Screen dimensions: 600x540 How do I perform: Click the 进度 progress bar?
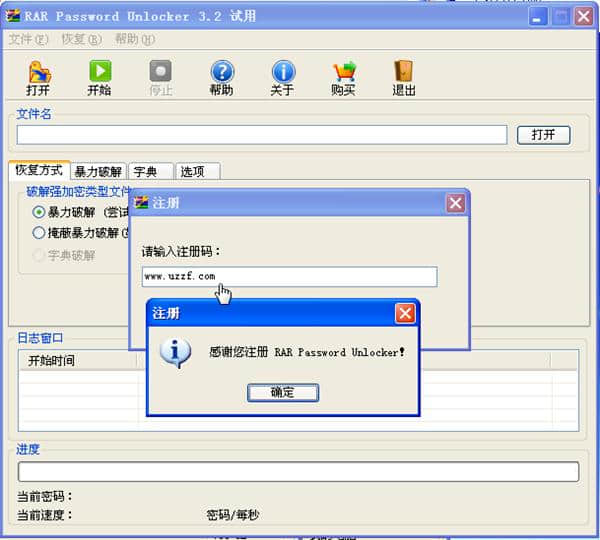point(298,471)
